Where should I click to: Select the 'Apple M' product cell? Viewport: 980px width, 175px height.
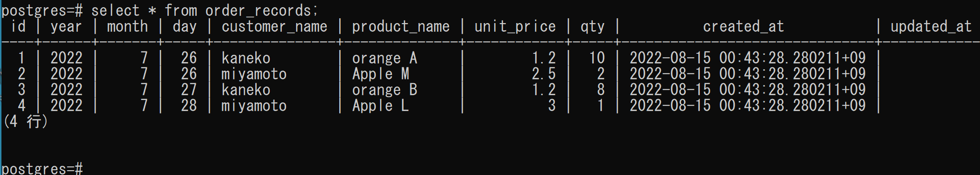click(381, 74)
